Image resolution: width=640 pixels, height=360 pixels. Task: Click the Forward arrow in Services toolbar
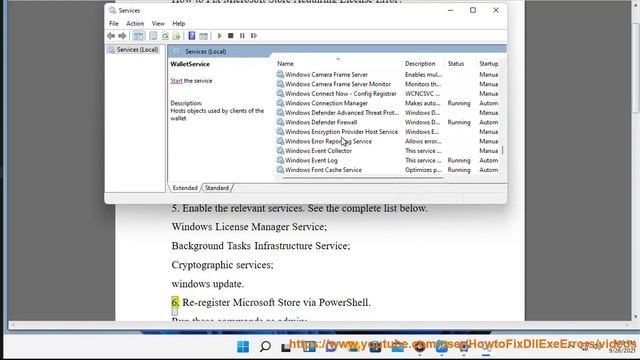click(x=122, y=36)
